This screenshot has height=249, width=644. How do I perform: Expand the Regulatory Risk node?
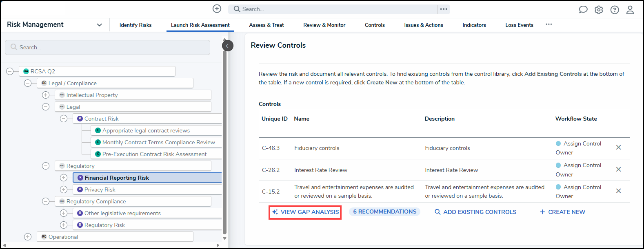(64, 225)
